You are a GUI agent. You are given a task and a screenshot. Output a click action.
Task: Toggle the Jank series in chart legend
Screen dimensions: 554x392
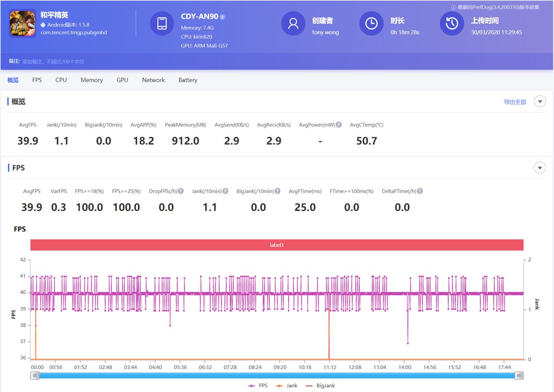click(x=287, y=386)
